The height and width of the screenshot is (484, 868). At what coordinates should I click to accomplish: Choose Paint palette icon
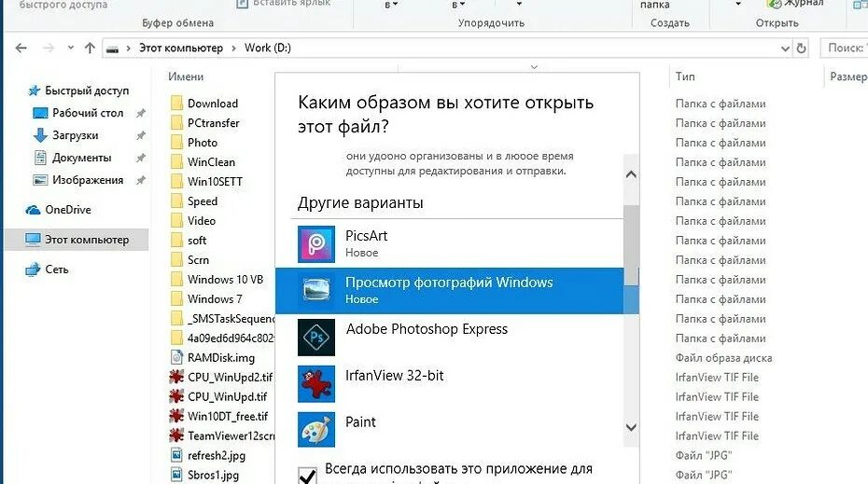[316, 430]
